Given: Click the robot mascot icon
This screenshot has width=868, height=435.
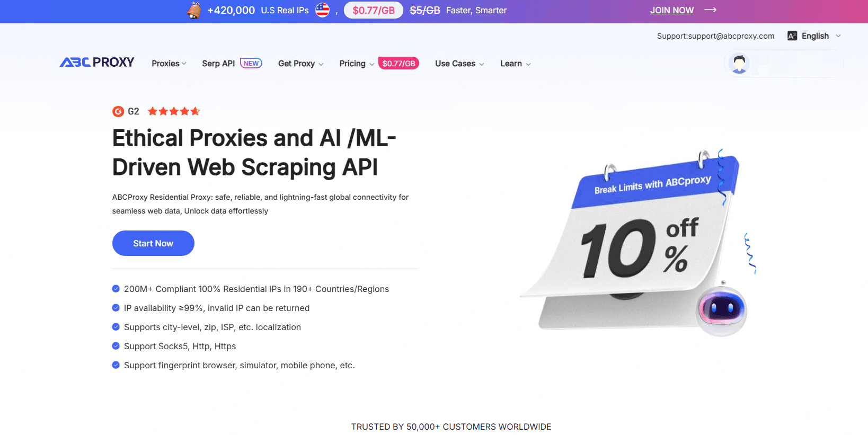Looking at the screenshot, I should click(721, 309).
